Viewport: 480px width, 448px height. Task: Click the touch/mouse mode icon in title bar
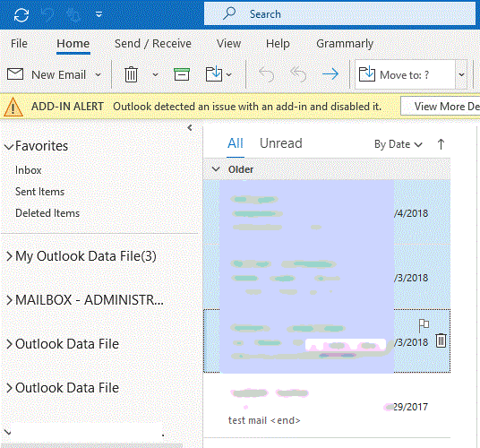click(73, 14)
